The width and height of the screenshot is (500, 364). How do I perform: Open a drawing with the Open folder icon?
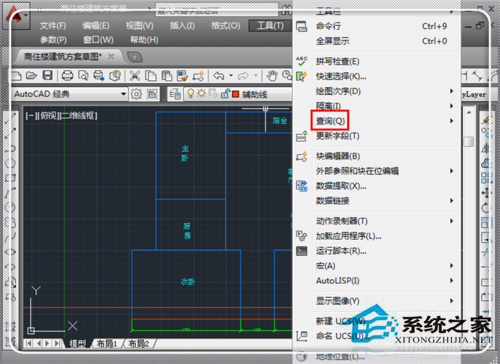coord(31,76)
